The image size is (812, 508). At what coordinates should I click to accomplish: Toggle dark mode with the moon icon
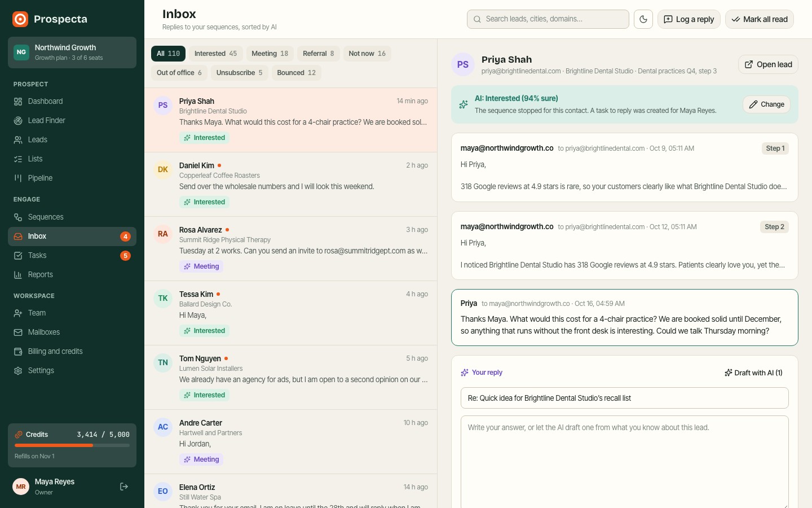[x=643, y=19]
